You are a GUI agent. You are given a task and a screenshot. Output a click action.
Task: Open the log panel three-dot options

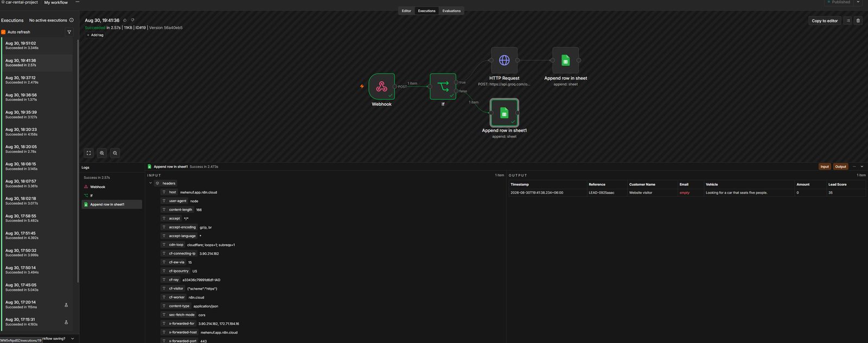point(854,167)
